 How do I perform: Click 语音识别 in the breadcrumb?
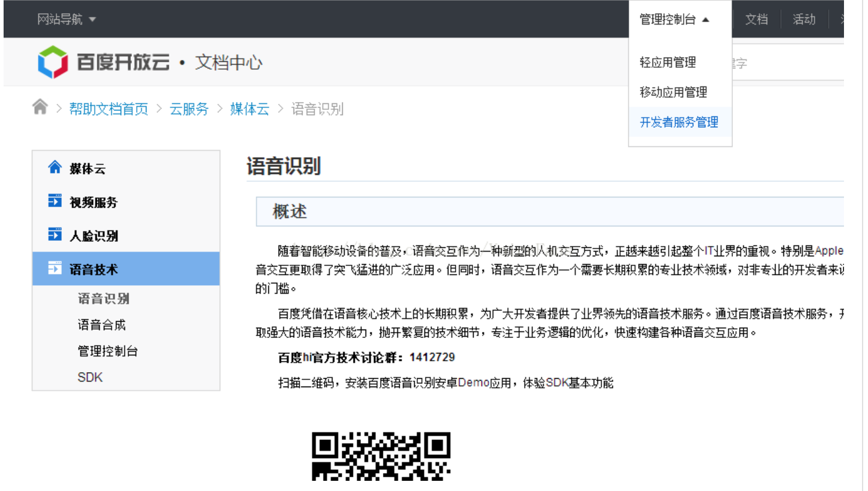(x=318, y=109)
